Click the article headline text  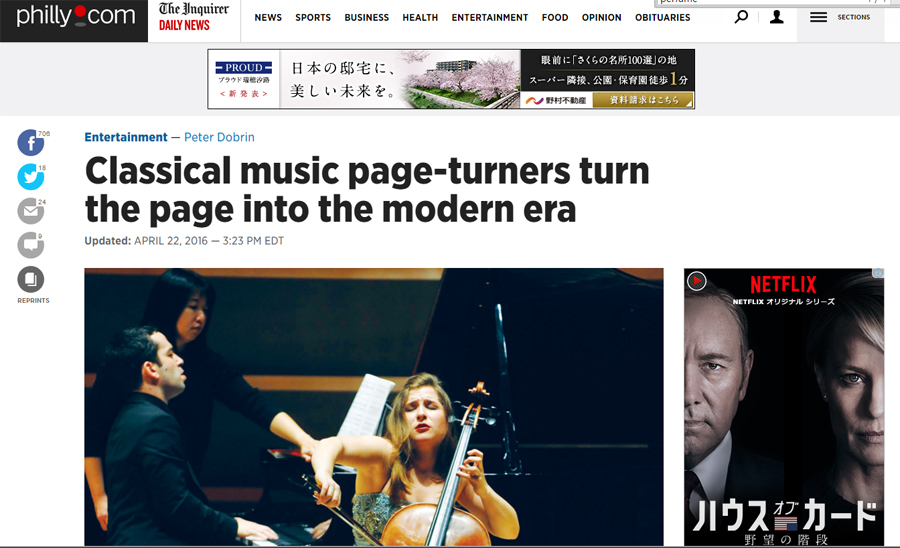click(x=367, y=190)
